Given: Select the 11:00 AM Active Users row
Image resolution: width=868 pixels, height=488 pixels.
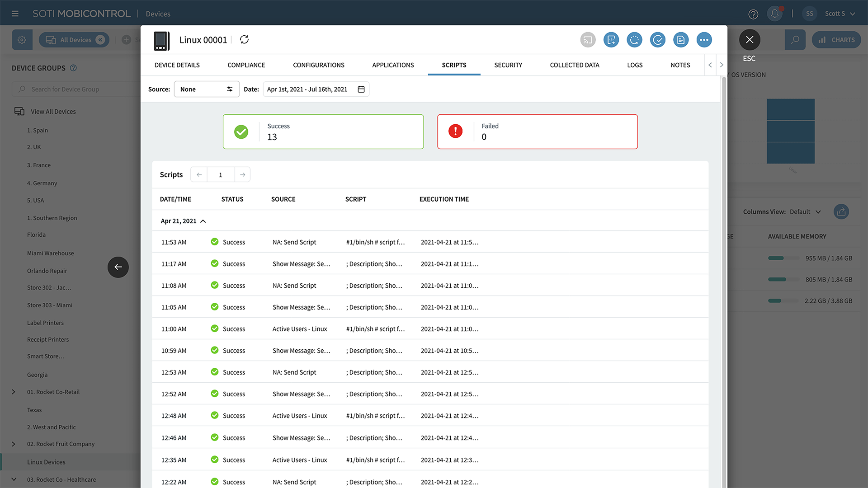Looking at the screenshot, I should pyautogui.click(x=430, y=329).
